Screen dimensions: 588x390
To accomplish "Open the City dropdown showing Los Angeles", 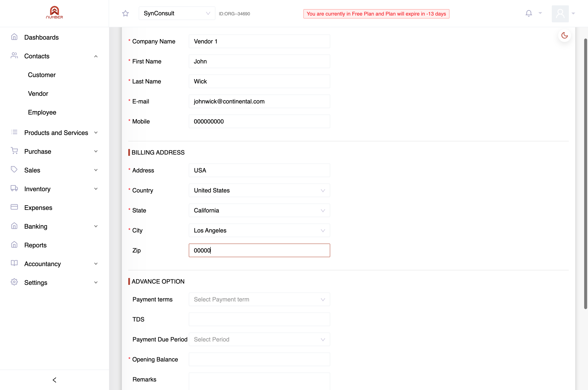I will (x=259, y=231).
